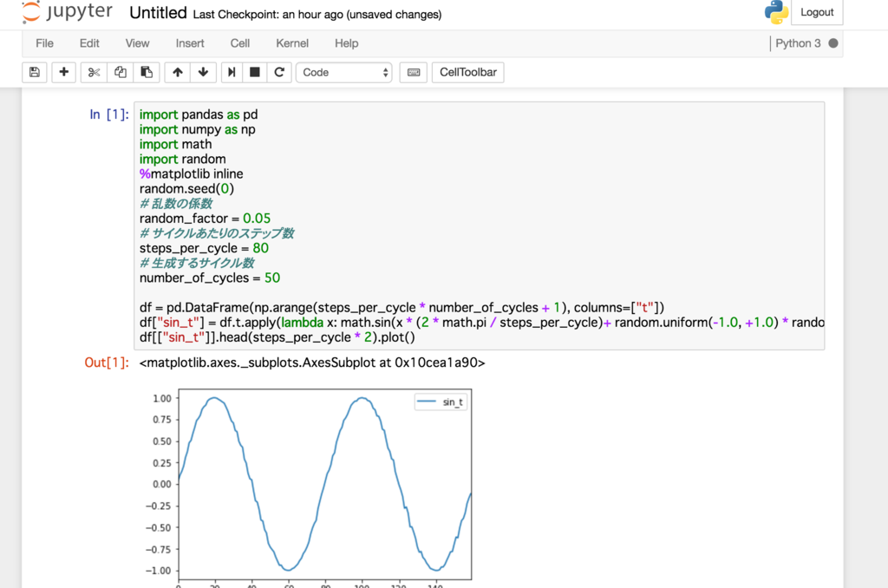Viewport: 888px width, 588px height.
Task: Move selected cell up arrow
Action: point(178,73)
